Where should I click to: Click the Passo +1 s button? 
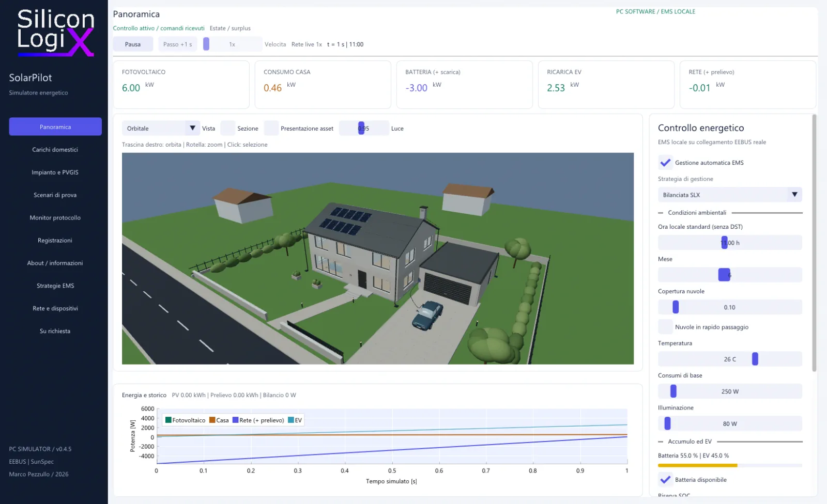[x=178, y=44]
